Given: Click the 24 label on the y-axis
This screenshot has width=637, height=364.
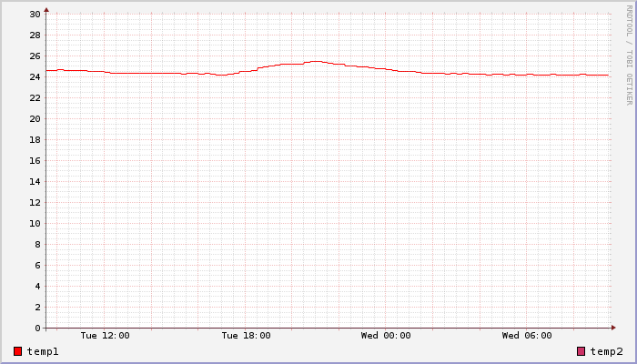Looking at the screenshot, I should tap(35, 77).
